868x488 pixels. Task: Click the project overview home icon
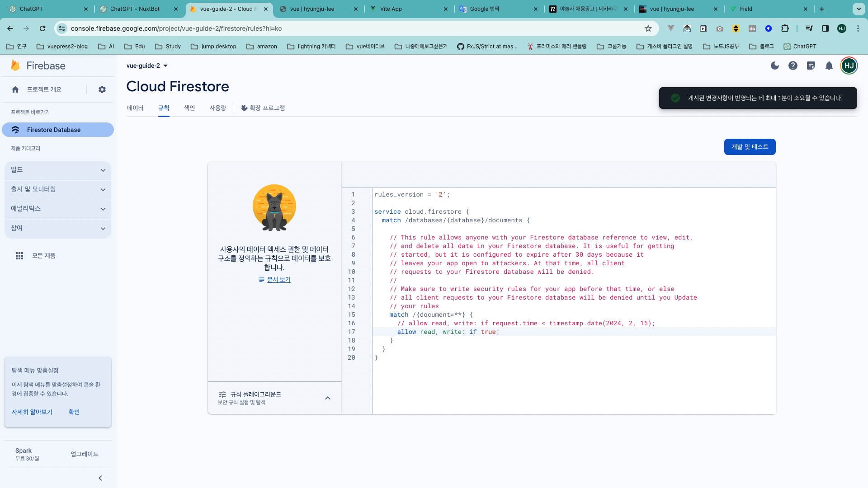15,89
